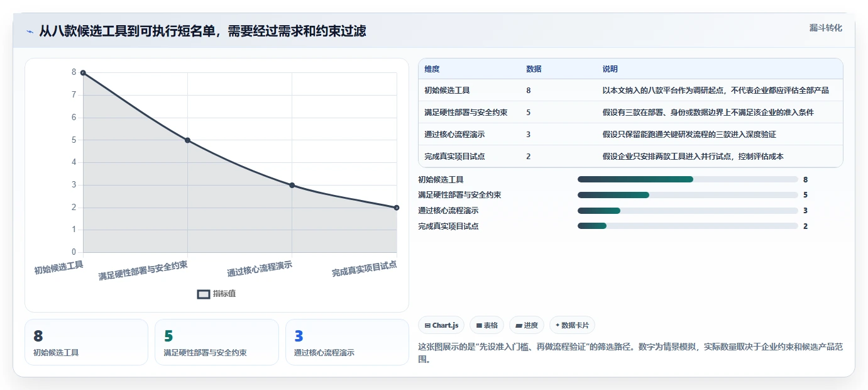
Task: Click the title 从八款候选工具到可执行短名单
Action: [202, 31]
